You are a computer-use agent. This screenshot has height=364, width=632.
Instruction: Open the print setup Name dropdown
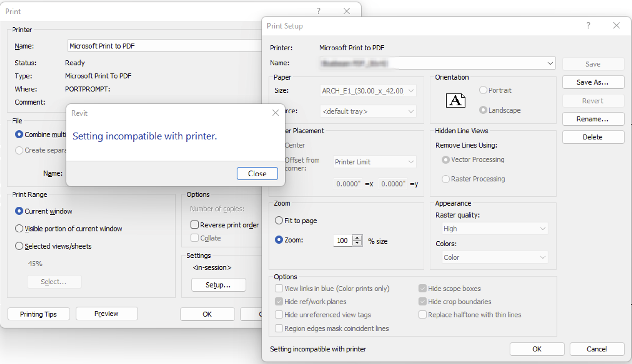[x=550, y=63]
